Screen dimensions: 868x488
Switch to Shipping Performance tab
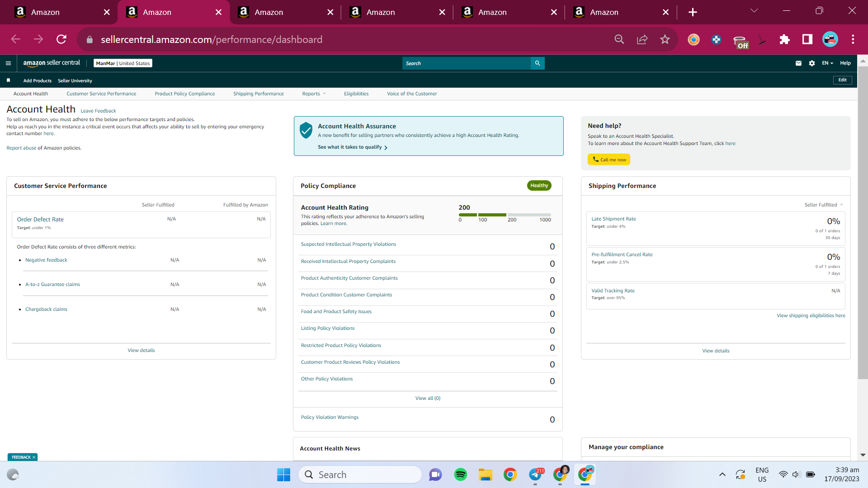tap(259, 94)
